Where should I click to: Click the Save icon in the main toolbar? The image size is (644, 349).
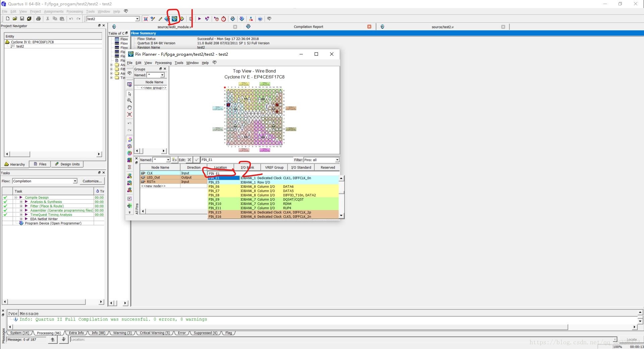point(22,19)
